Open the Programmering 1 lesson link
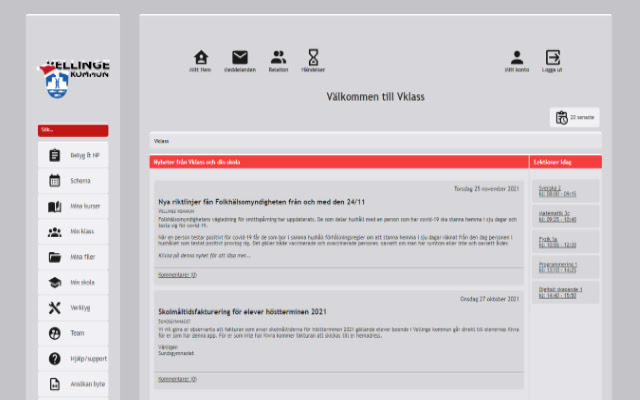The image size is (640, 400). pyautogui.click(x=558, y=267)
